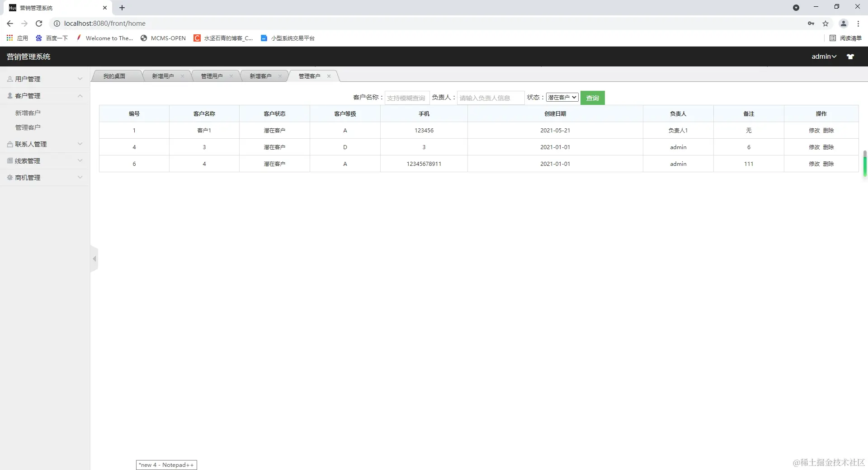This screenshot has width=868, height=470.
Task: Open the 水坚石青的博客 bookmark
Action: 223,38
